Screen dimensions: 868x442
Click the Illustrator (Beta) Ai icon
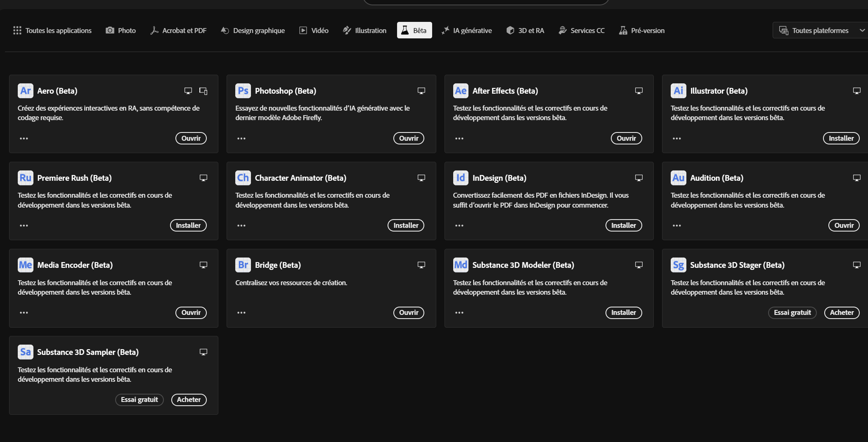pos(678,91)
